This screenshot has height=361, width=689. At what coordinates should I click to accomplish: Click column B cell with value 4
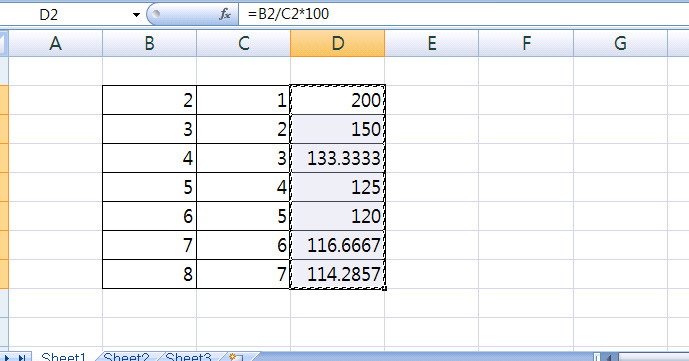click(x=149, y=158)
